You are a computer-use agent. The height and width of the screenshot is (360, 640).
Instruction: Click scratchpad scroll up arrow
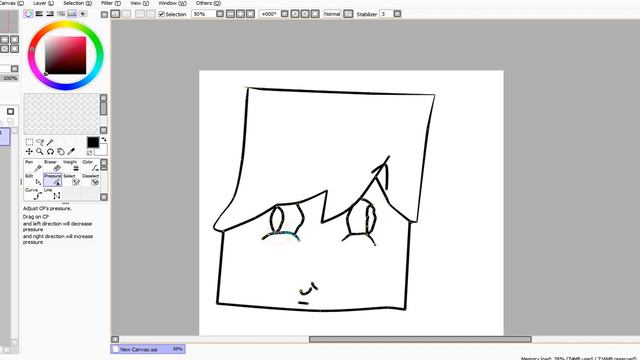coord(103,98)
